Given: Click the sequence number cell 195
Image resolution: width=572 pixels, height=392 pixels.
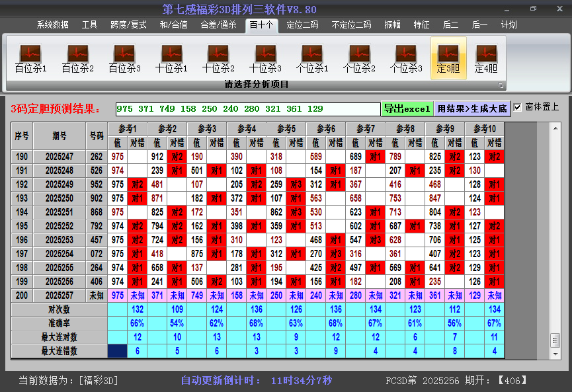Looking at the screenshot, I should coord(22,226).
